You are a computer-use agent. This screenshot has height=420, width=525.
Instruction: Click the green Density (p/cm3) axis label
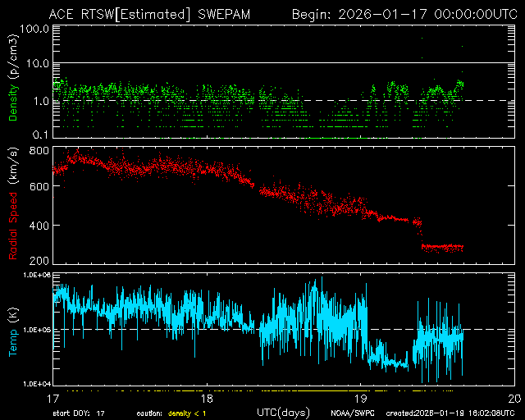13,82
